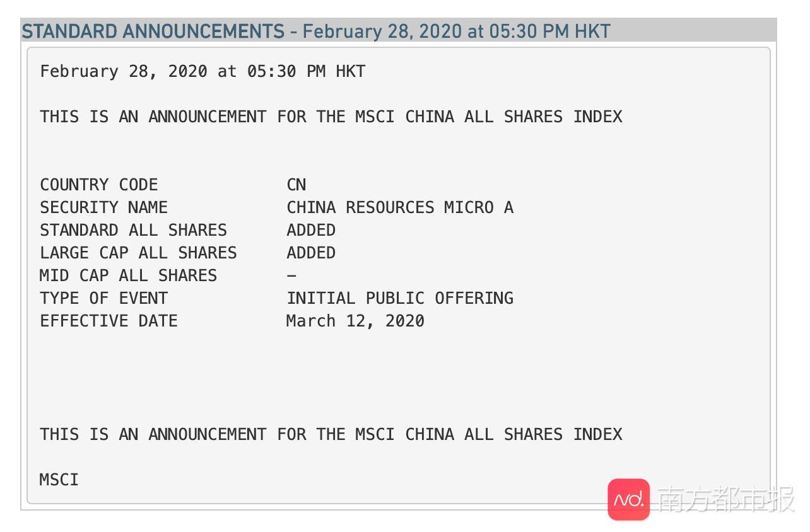Select the LARGE CAP ALL SHARES label
Screen dimensions: 810x532
[139, 253]
